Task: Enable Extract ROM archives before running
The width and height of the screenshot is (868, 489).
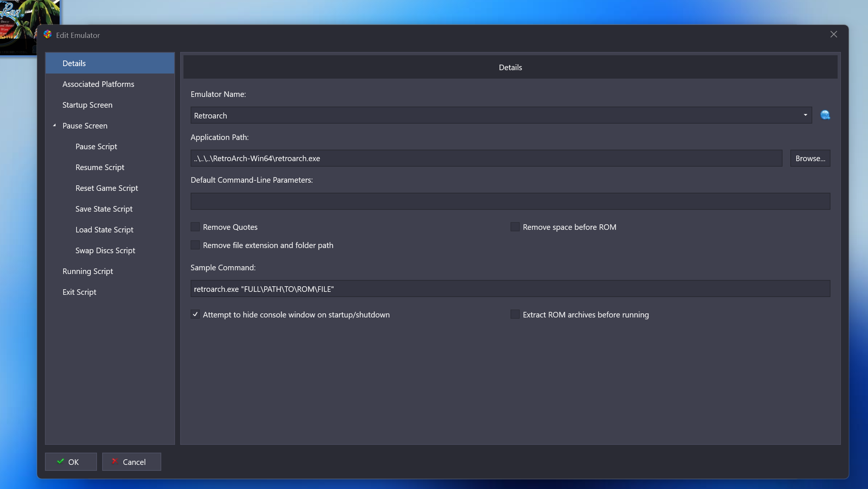Action: click(515, 314)
